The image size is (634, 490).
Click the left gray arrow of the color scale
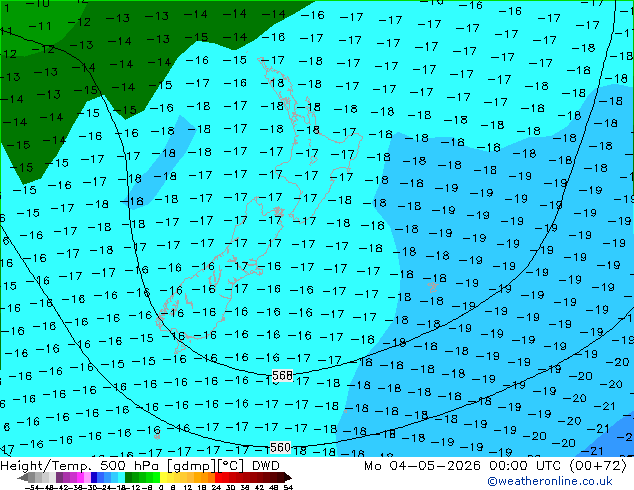[23, 477]
